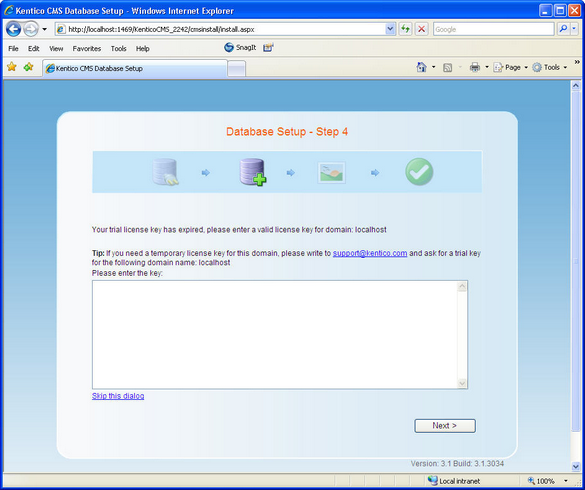Click the Home page icon
585x490 pixels.
click(x=422, y=67)
